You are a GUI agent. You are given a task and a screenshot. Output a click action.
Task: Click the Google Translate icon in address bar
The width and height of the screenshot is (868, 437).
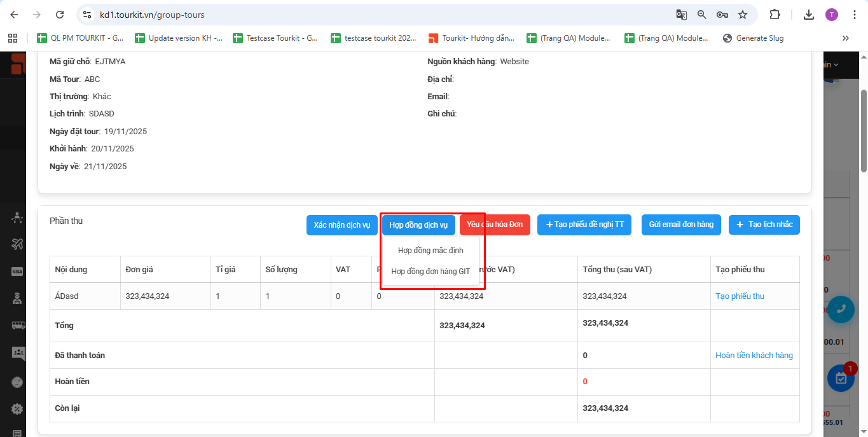tap(681, 15)
